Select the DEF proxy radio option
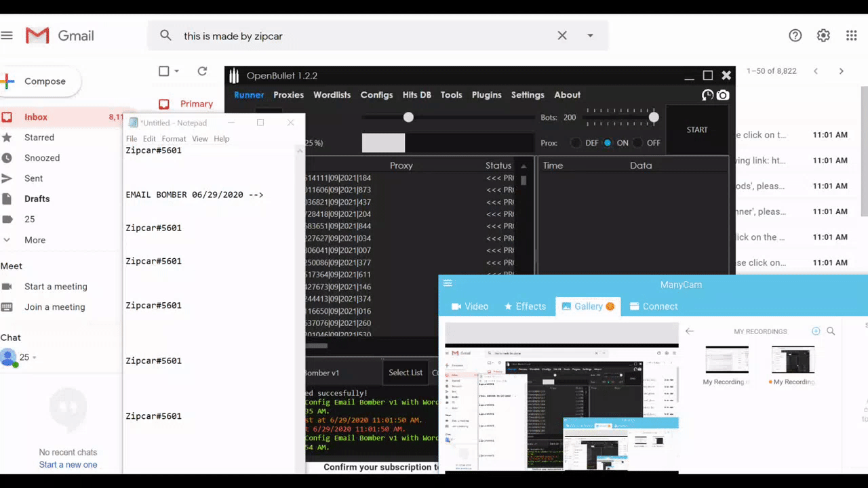 point(576,143)
